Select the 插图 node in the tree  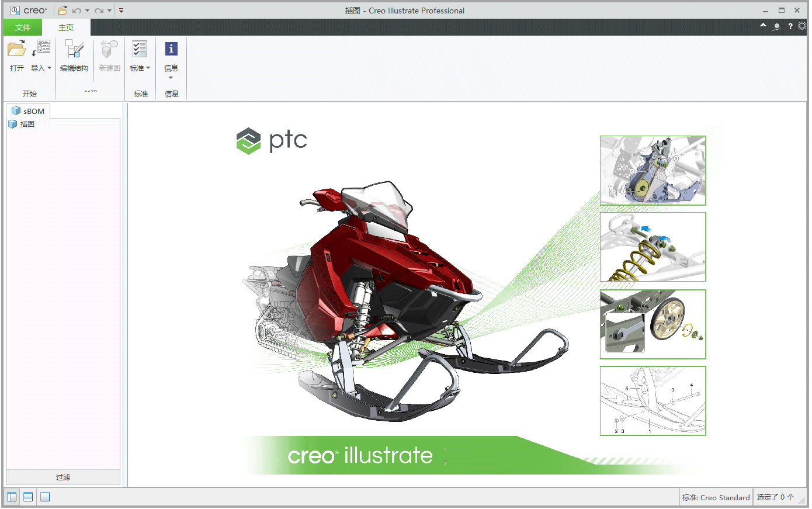click(22, 124)
